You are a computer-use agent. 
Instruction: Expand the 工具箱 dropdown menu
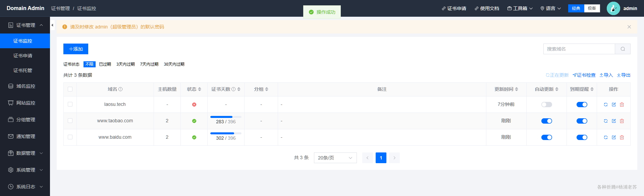tap(520, 8)
